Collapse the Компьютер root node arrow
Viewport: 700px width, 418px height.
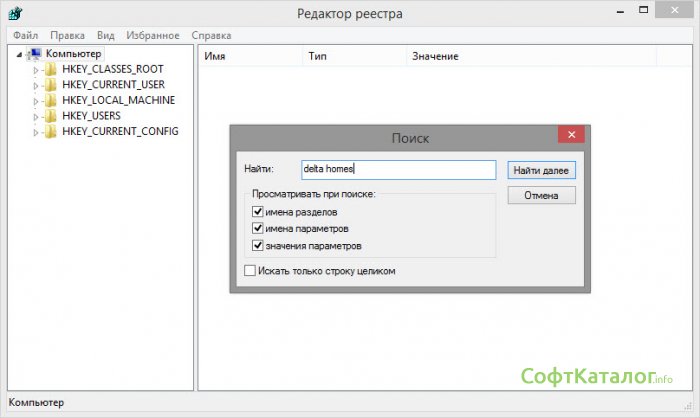coord(21,54)
